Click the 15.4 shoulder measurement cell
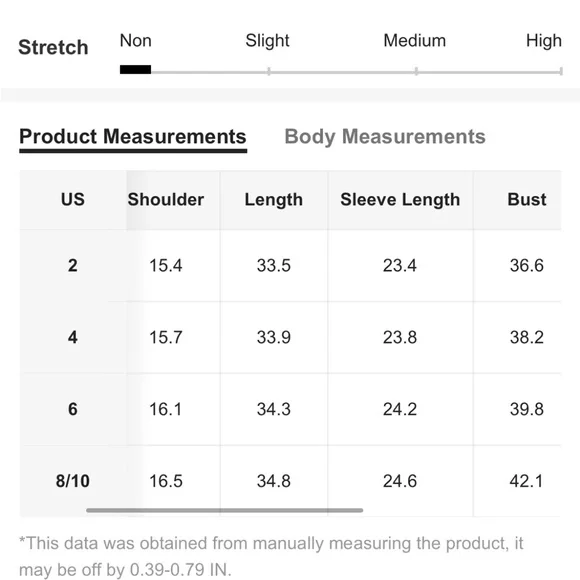The width and height of the screenshot is (580, 580). pos(166,266)
